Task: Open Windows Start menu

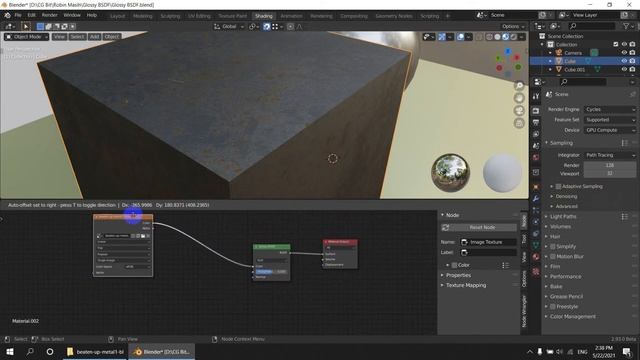Action: click(x=10, y=351)
